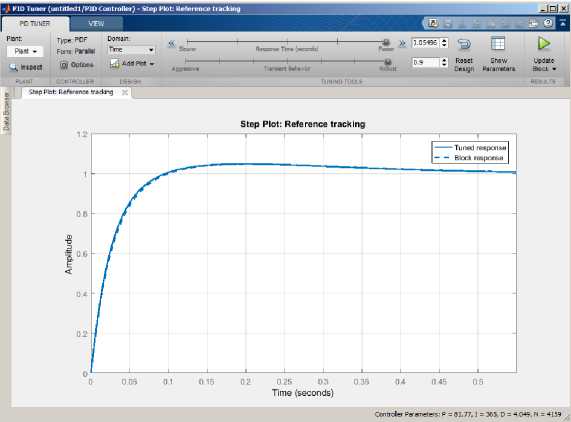Open the help question mark icon
The height and width of the screenshot is (422, 571).
click(x=548, y=23)
